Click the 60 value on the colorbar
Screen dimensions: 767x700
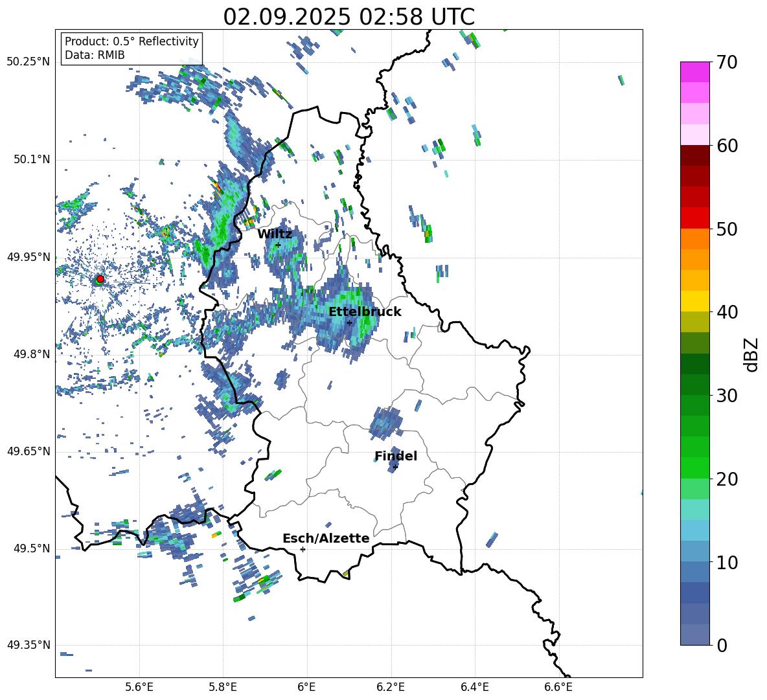tap(726, 146)
